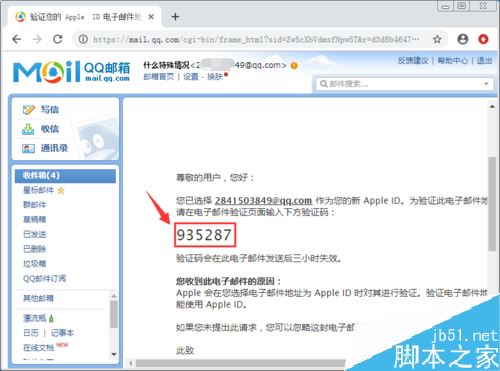Click the sidebar scroll-up arrow

point(114,296)
